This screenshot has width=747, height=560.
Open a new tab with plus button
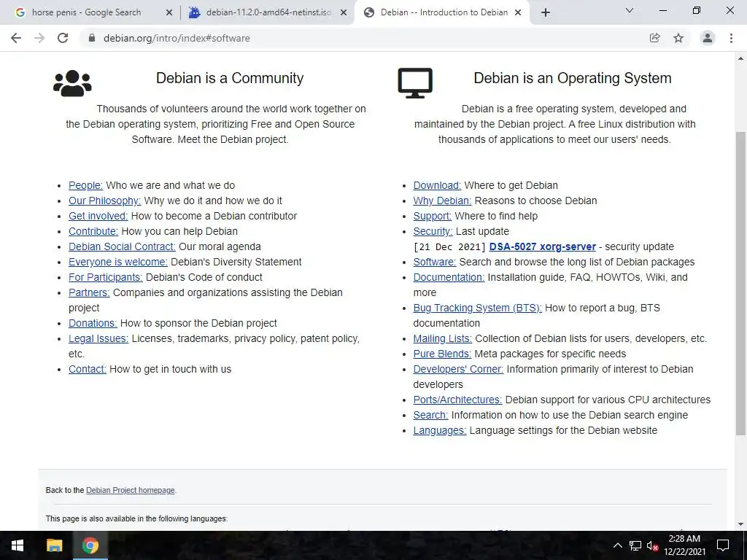546,12
